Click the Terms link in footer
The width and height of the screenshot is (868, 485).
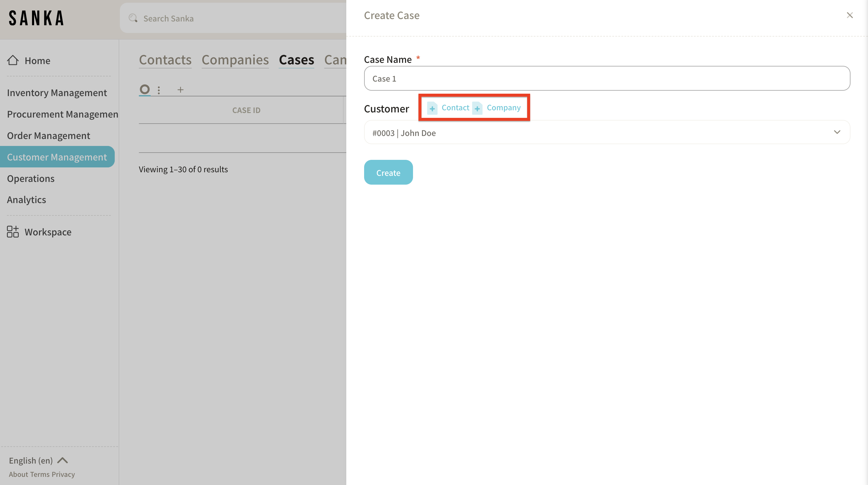(x=40, y=474)
